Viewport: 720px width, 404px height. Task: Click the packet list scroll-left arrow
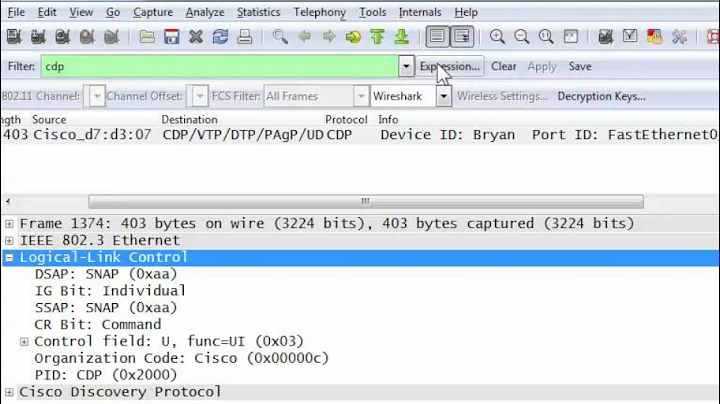8,201
